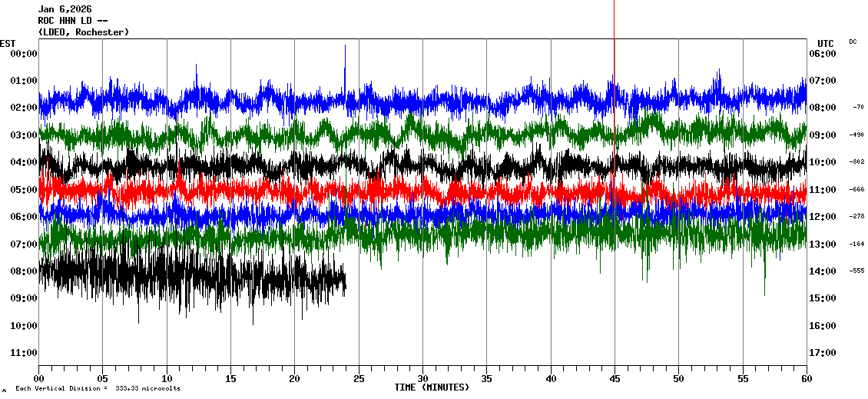Click the -802 DC offset value

point(856,162)
